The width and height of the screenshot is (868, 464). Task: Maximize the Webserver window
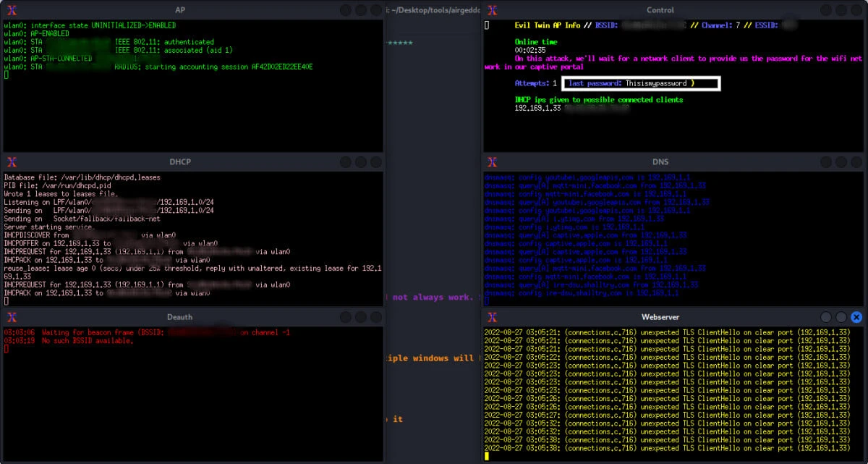point(841,317)
